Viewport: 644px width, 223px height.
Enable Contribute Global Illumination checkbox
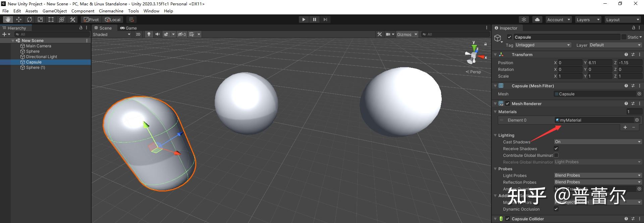(556, 155)
